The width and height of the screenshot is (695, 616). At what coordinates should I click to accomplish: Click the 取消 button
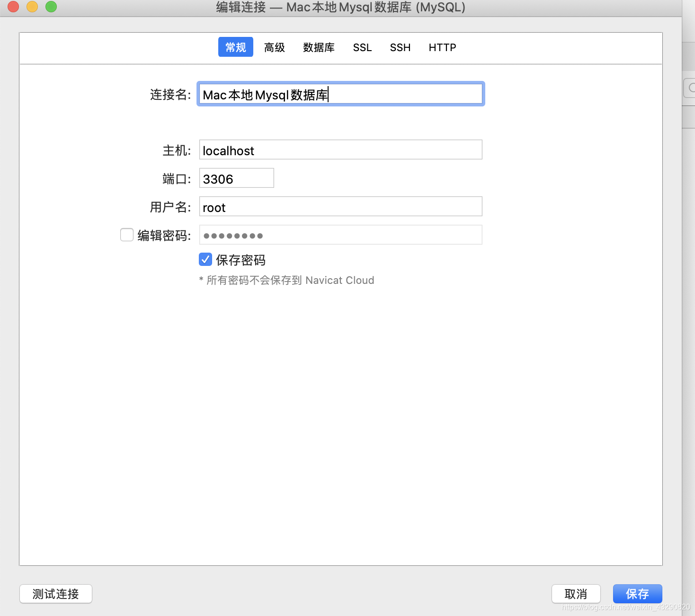pos(576,594)
